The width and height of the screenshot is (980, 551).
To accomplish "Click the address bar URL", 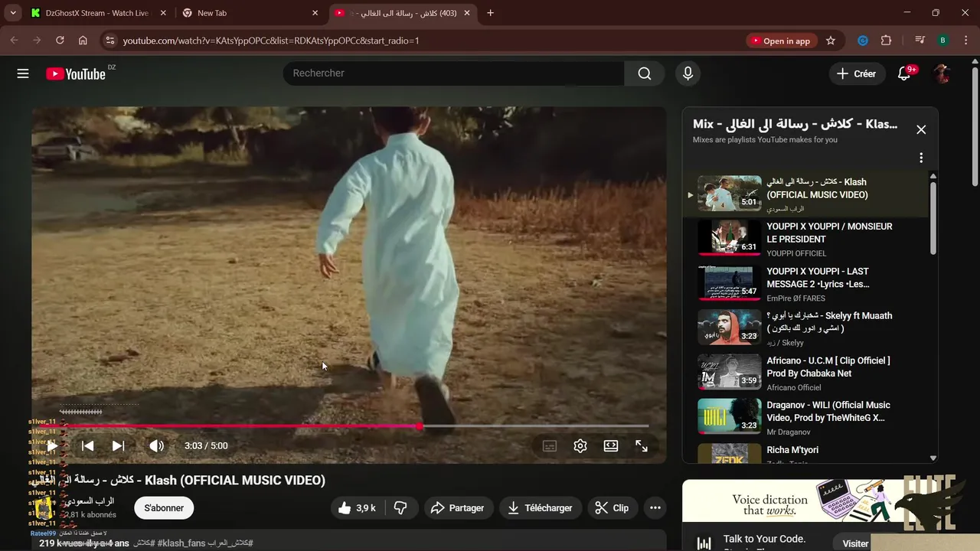I will tap(271, 41).
